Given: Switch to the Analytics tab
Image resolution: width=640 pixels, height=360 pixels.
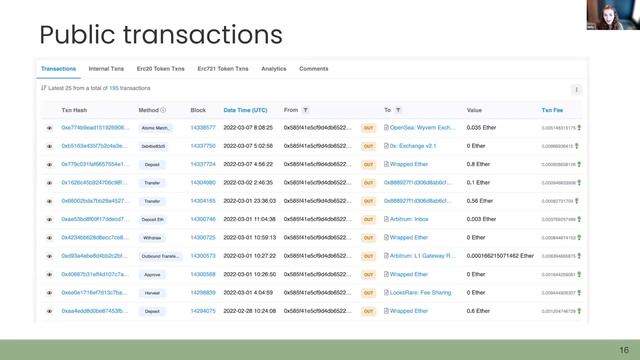Looking at the screenshot, I should (x=274, y=69).
